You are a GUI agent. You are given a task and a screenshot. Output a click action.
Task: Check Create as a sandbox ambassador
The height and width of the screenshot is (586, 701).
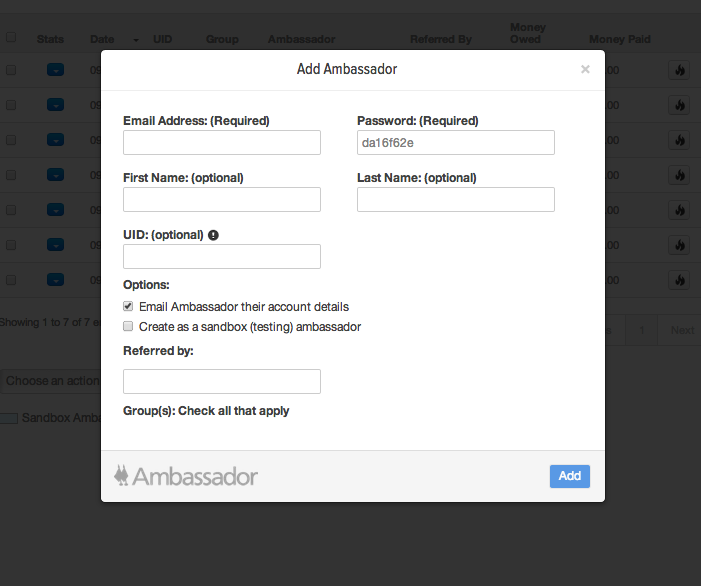coord(128,326)
